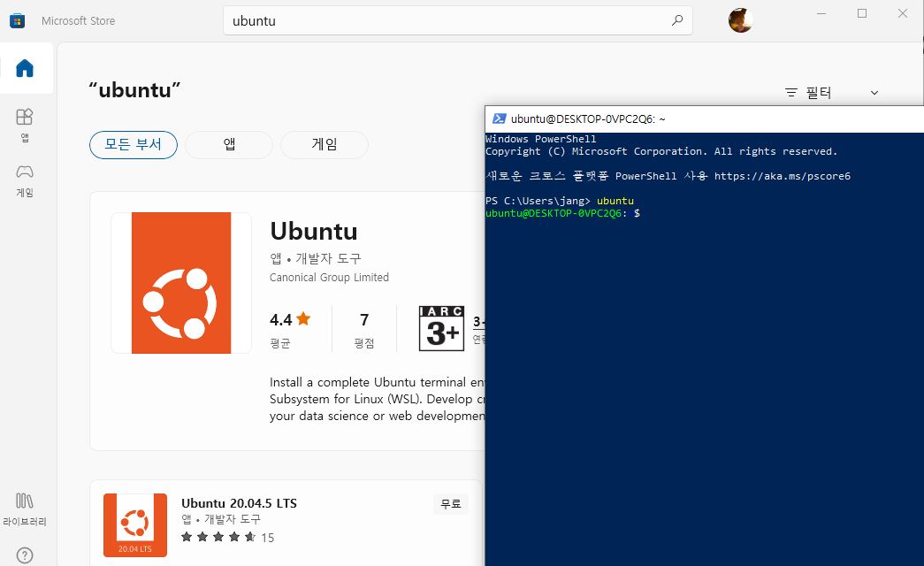Click the ubuntu@DESKTOP prompt line in PowerShell

[x=562, y=213]
